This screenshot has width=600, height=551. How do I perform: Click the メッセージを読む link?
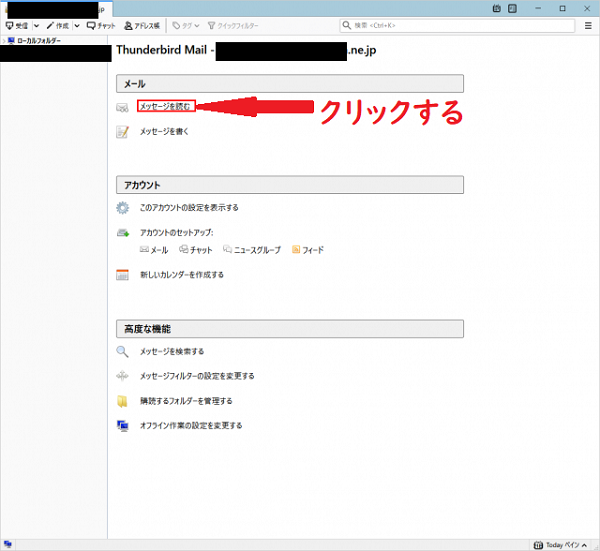pyautogui.click(x=165, y=106)
